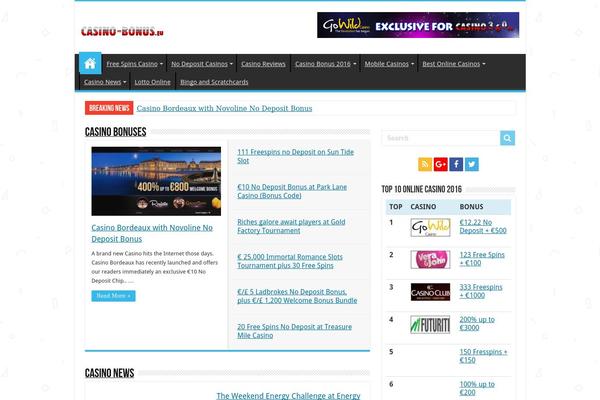Open 20 Free Spins Treasure Mile Casino
600x400 pixels.
click(294, 331)
